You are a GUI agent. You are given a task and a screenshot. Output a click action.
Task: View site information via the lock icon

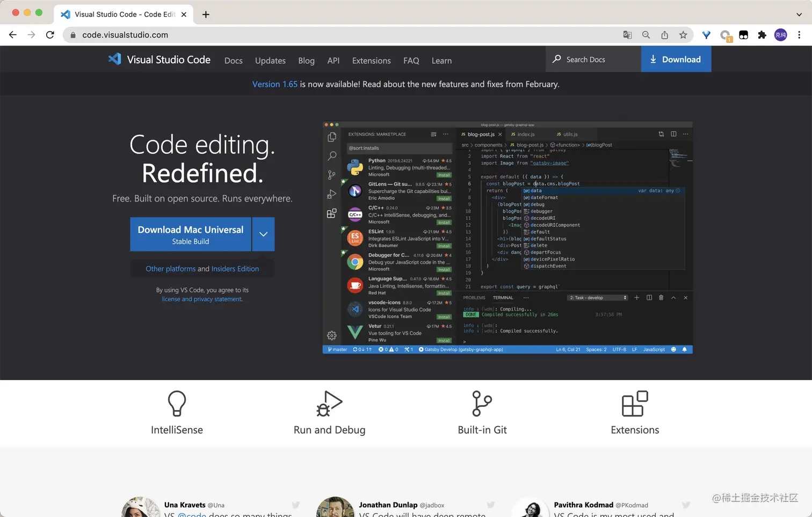pyautogui.click(x=73, y=35)
